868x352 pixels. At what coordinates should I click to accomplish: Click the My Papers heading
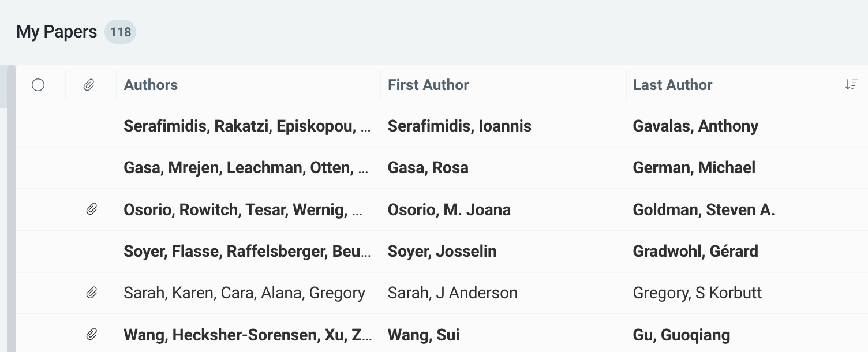[x=57, y=32]
